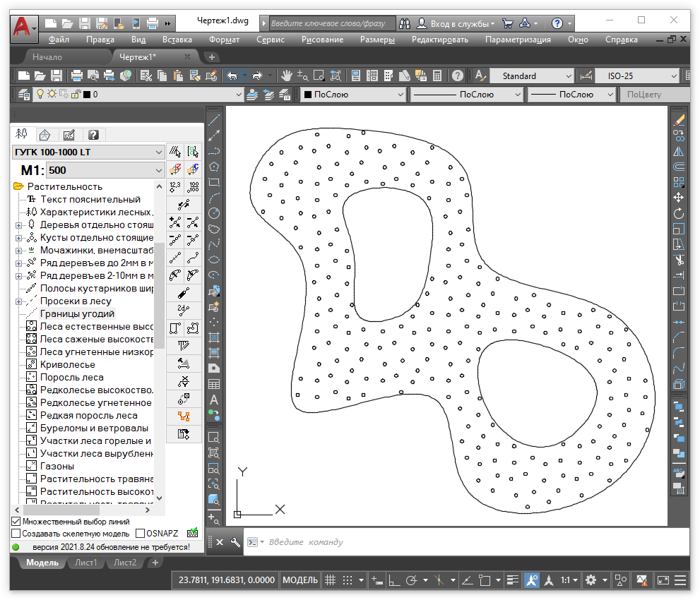Select the Erase tool in modify toolbar
This screenshot has width=700, height=600.
679,120
